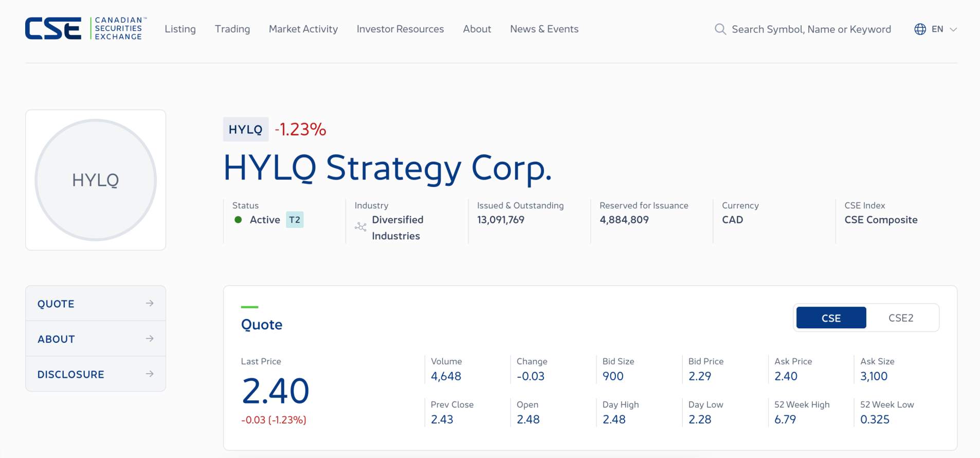Click the HYLQ Strategy Corp. heading
980x458 pixels.
coord(388,169)
